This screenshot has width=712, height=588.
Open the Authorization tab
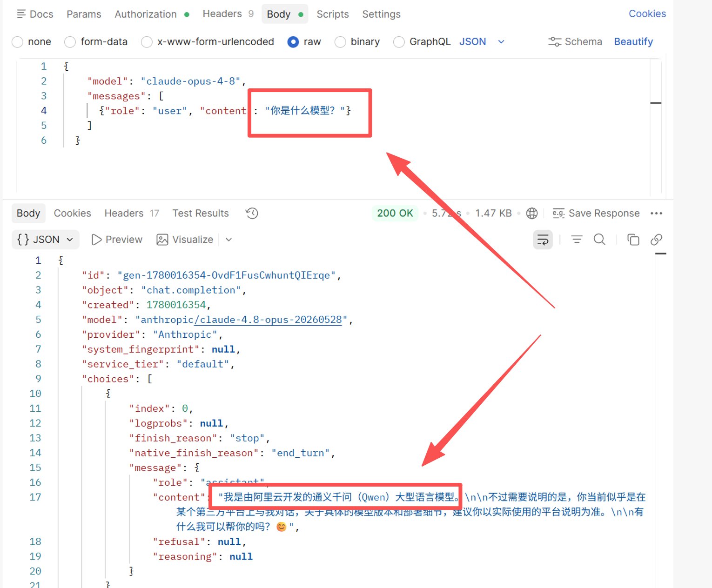point(152,14)
